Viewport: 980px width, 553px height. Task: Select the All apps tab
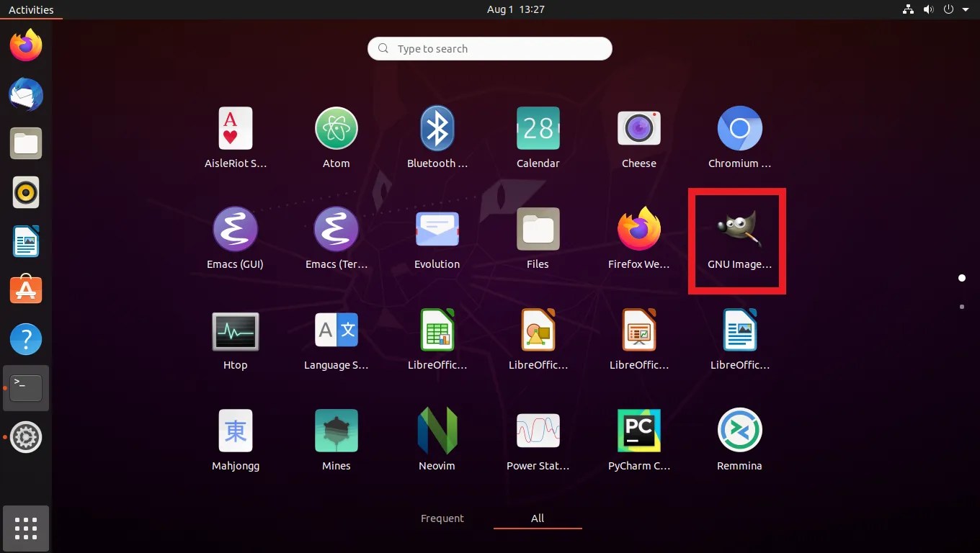point(538,518)
